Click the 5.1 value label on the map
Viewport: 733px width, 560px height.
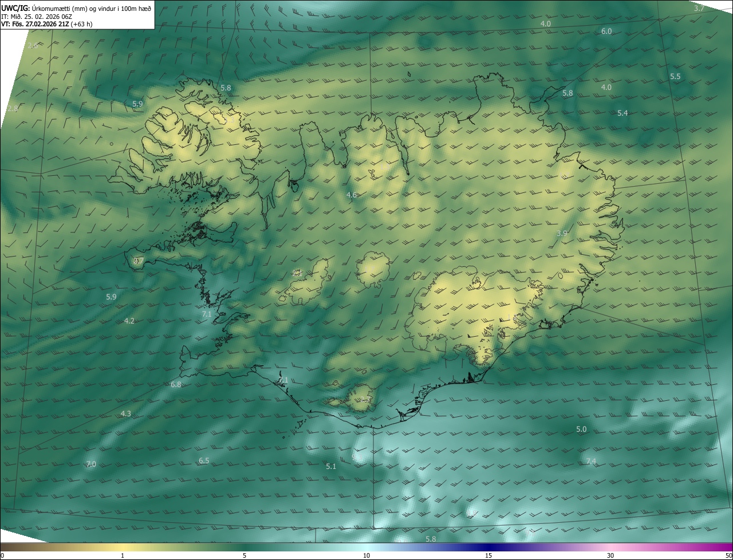click(x=331, y=466)
